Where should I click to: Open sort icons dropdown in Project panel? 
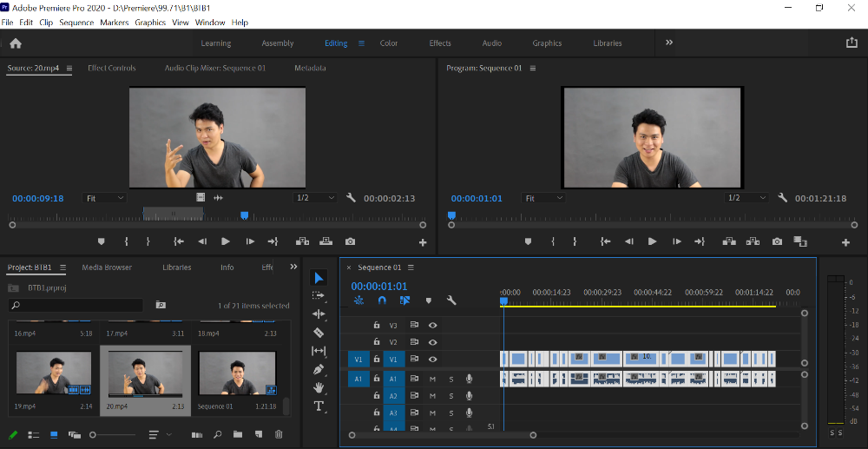click(160, 434)
